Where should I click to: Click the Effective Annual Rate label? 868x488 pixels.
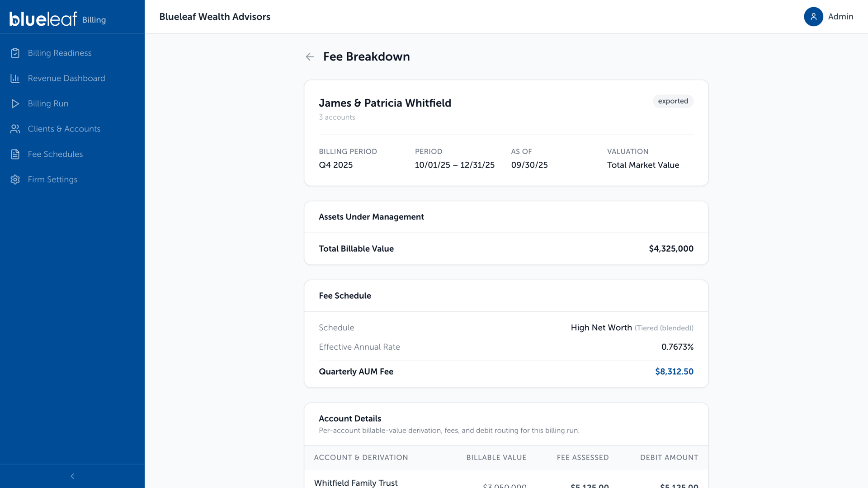[x=359, y=347]
